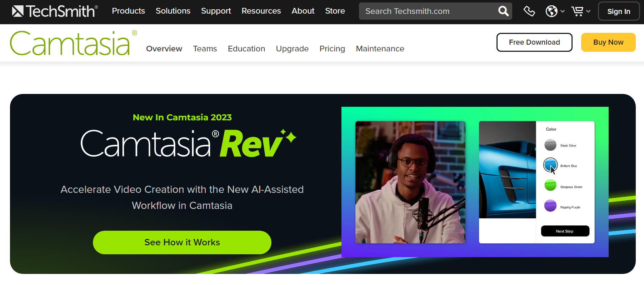Expand the cart dropdown chevron

(588, 11)
